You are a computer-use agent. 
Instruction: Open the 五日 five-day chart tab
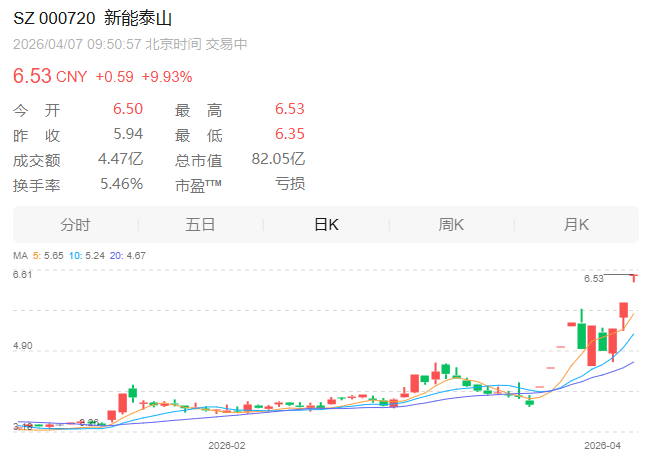(200, 225)
